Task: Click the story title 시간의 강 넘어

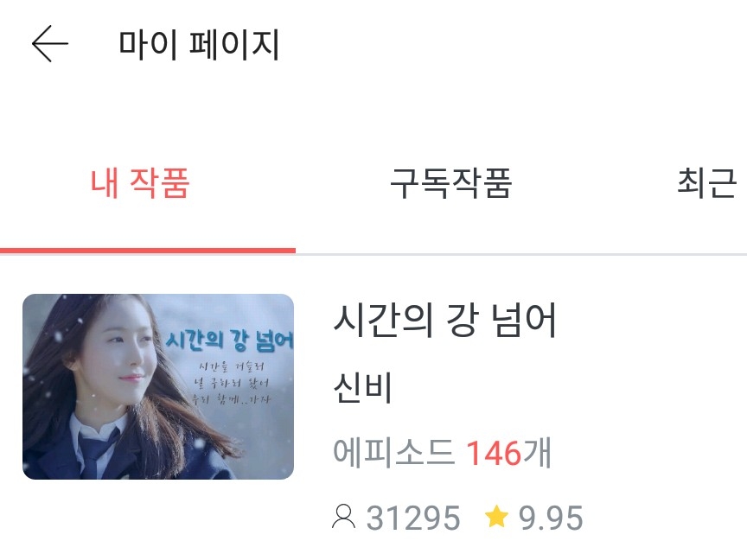Action: 445,320
